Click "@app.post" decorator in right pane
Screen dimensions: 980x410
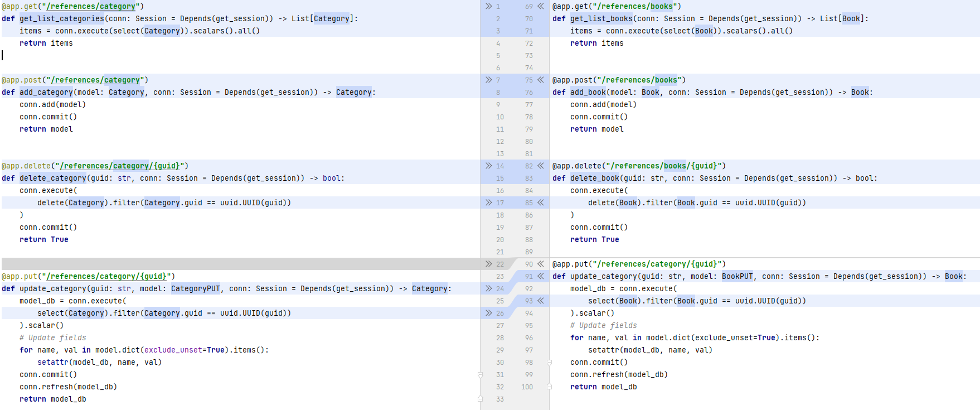tap(573, 80)
